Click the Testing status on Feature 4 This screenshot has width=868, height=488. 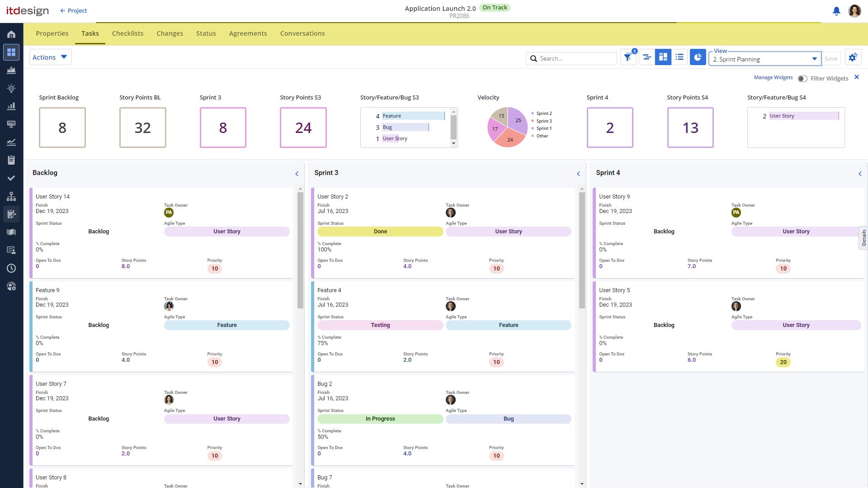(380, 325)
